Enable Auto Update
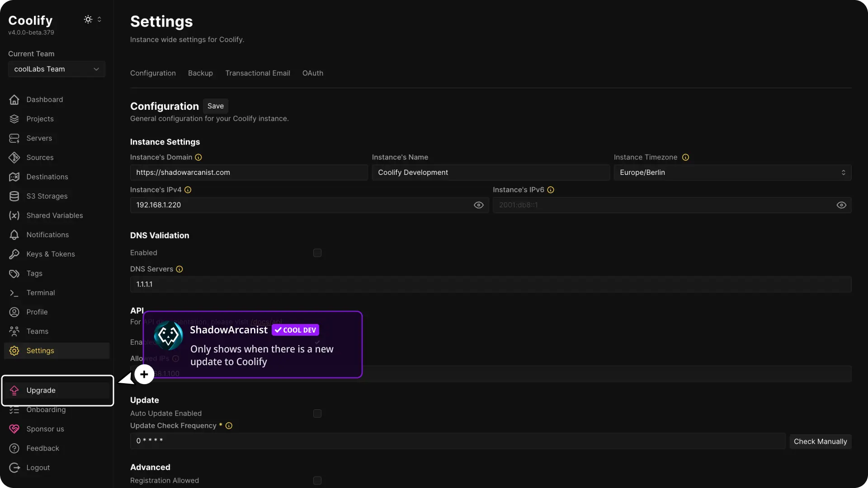Viewport: 868px width, 488px height. 317,413
